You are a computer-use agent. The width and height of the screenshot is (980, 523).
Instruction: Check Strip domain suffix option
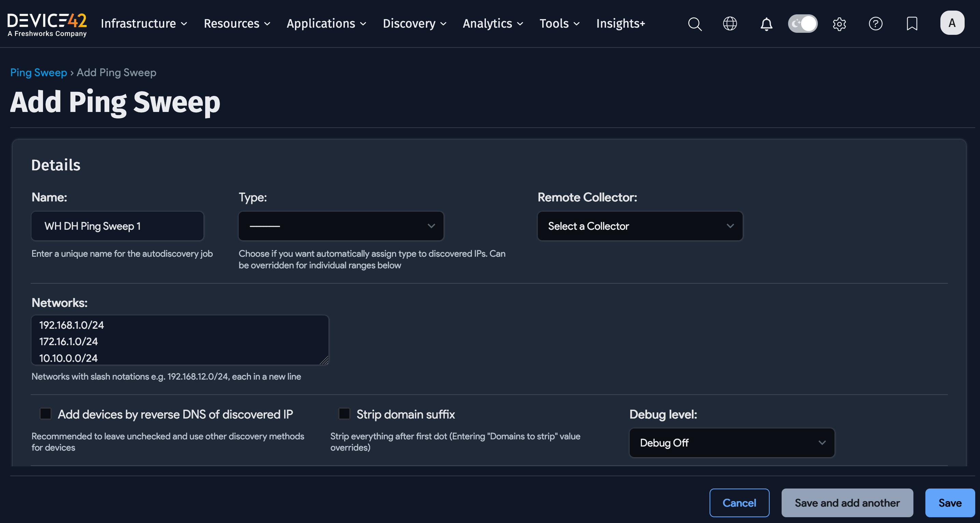(x=344, y=413)
